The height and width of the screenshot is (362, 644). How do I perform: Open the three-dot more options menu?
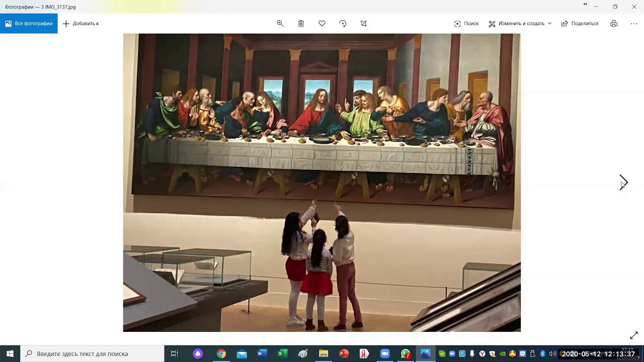point(634,24)
